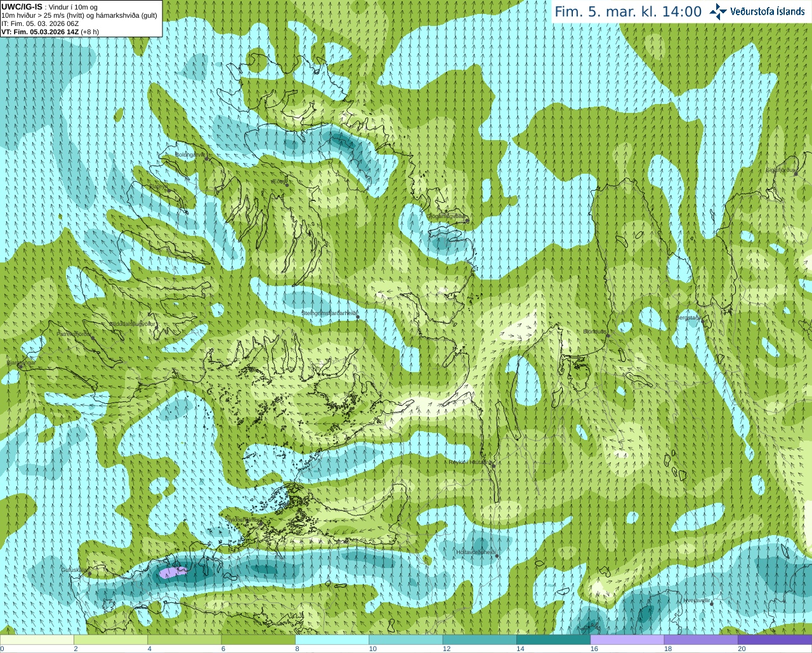This screenshot has height=653, width=812.
Task: Select the Gufuskálar station marker
Action: coord(89,574)
